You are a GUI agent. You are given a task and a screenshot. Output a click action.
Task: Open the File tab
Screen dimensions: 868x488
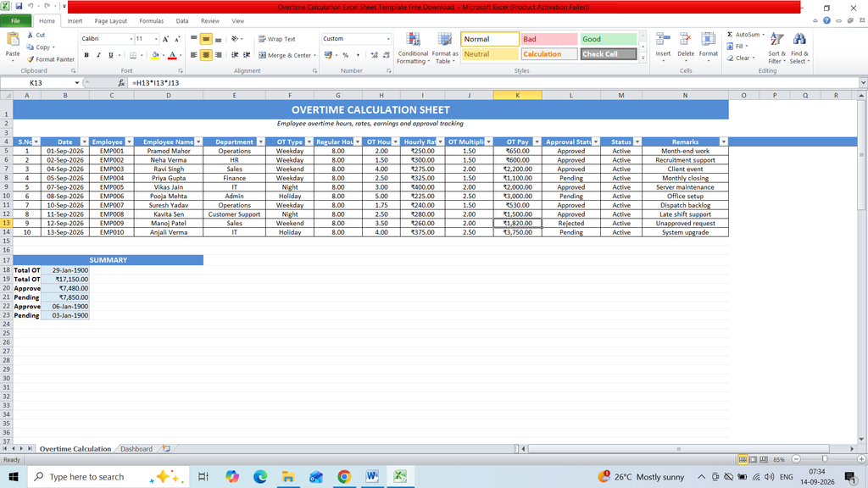pos(15,21)
